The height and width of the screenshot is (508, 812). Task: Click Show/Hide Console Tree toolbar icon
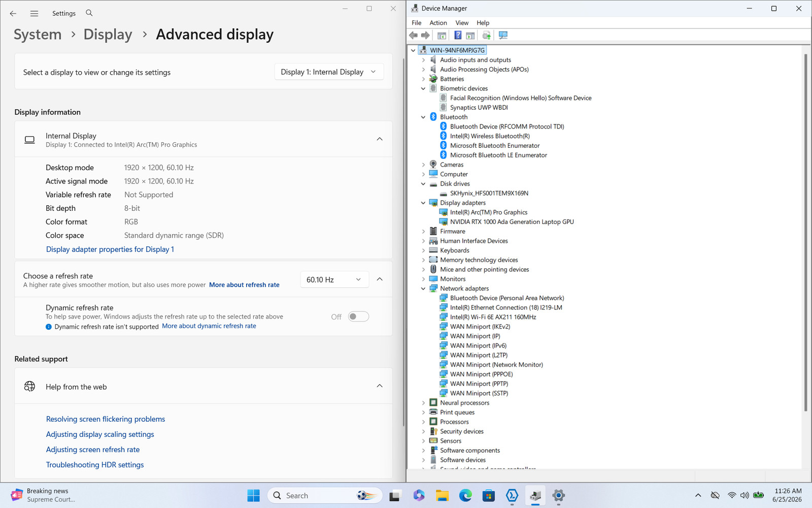coord(442,35)
